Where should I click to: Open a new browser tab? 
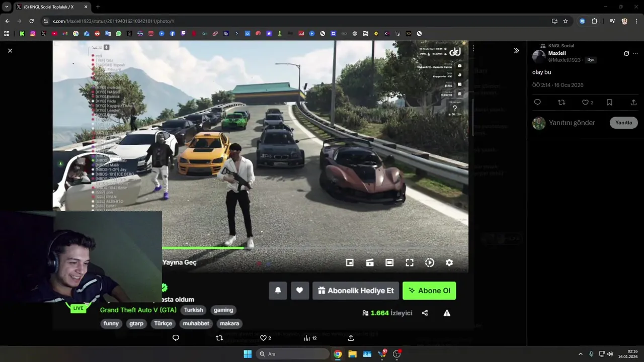(98, 7)
